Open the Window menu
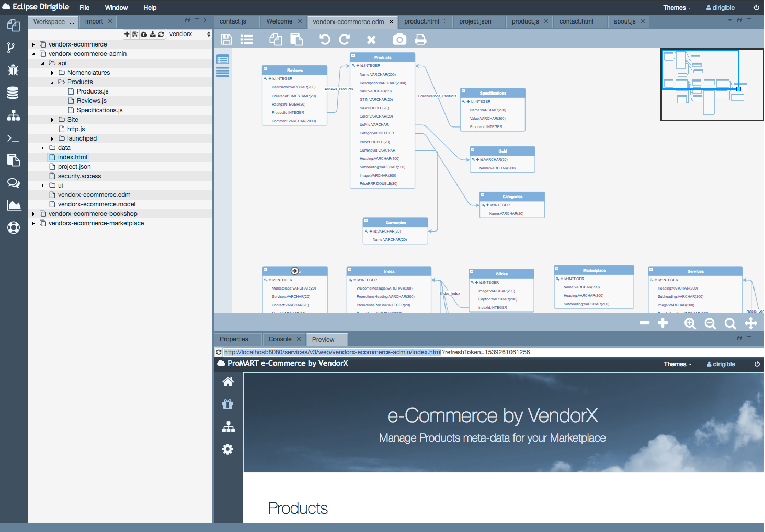 116,8
